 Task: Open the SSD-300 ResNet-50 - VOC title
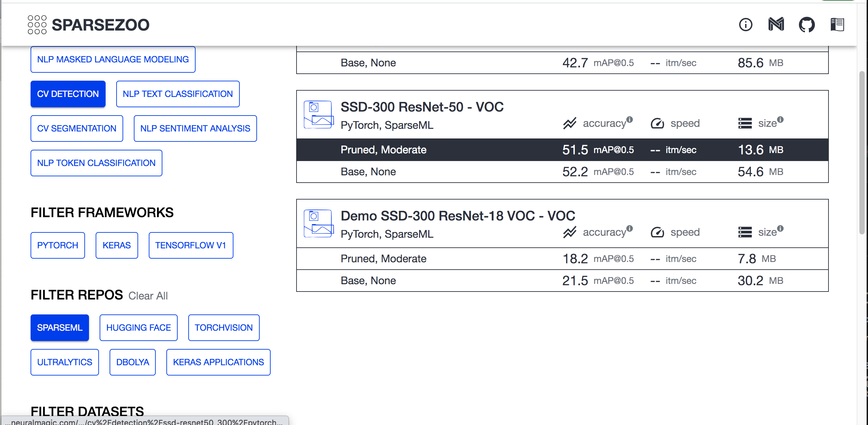click(x=421, y=107)
